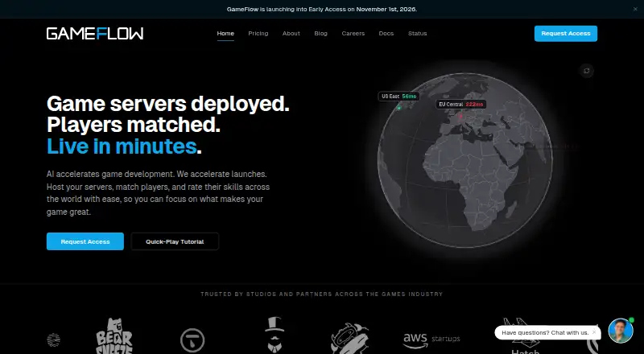The height and width of the screenshot is (354, 644).
Task: Check the Status page
Action: tap(417, 33)
